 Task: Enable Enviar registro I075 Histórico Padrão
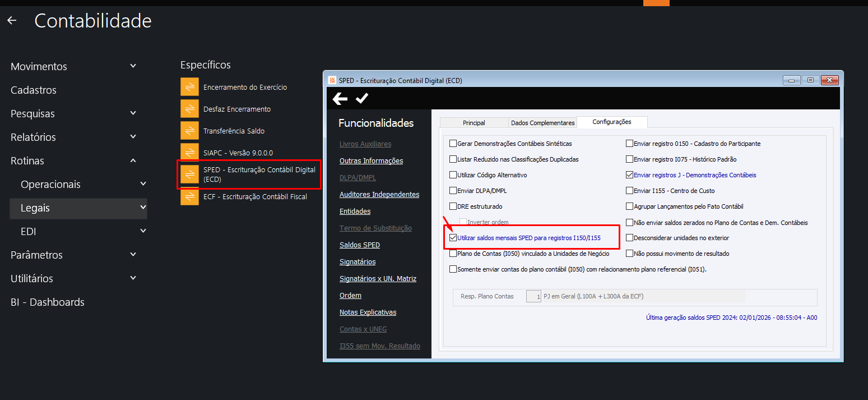(630, 159)
